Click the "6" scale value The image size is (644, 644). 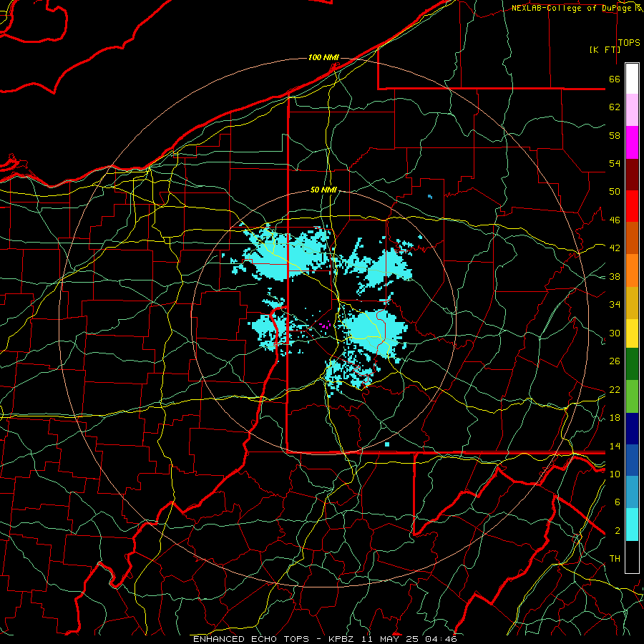click(618, 502)
